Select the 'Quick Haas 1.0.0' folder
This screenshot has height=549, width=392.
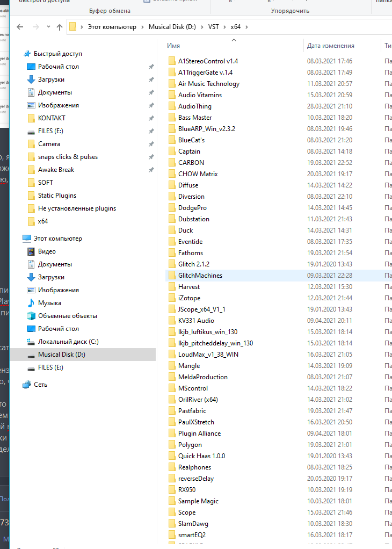coord(201,456)
